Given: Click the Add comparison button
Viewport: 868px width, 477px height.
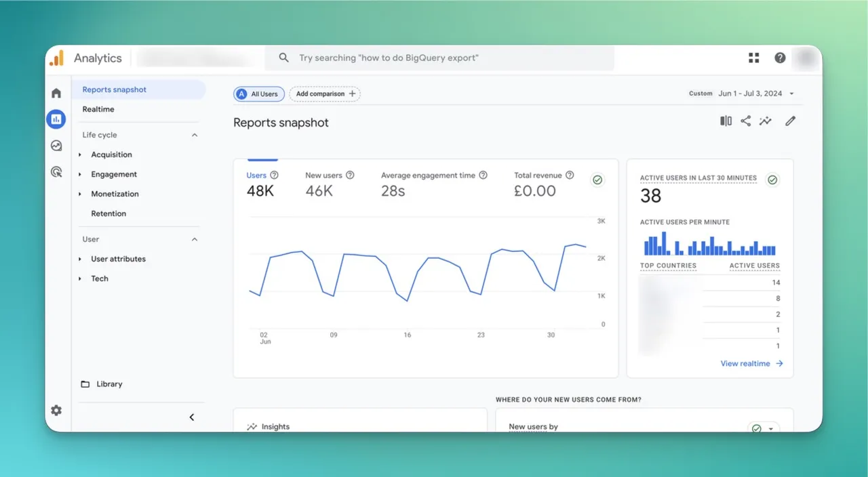Looking at the screenshot, I should (x=325, y=94).
